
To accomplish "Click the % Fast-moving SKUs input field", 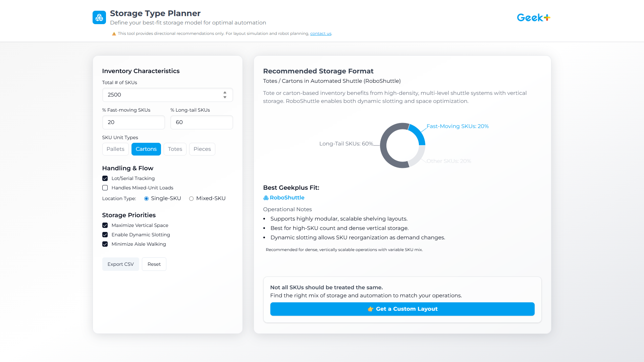I will pyautogui.click(x=133, y=122).
